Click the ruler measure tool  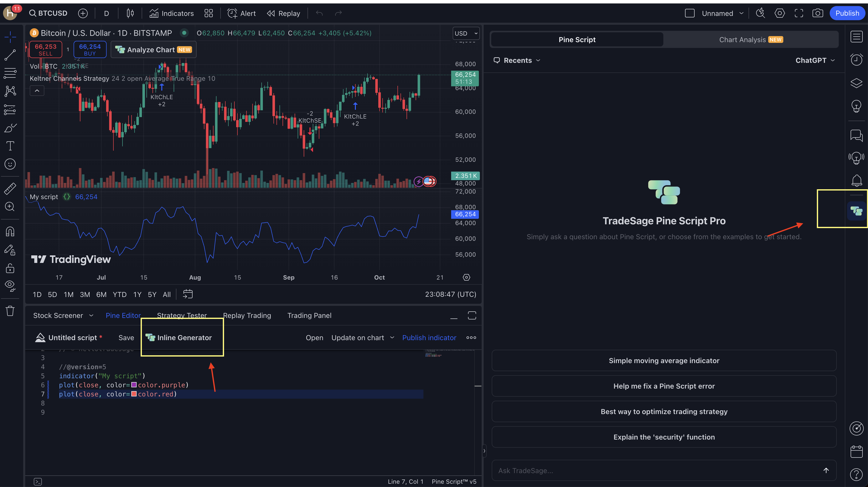pyautogui.click(x=10, y=188)
